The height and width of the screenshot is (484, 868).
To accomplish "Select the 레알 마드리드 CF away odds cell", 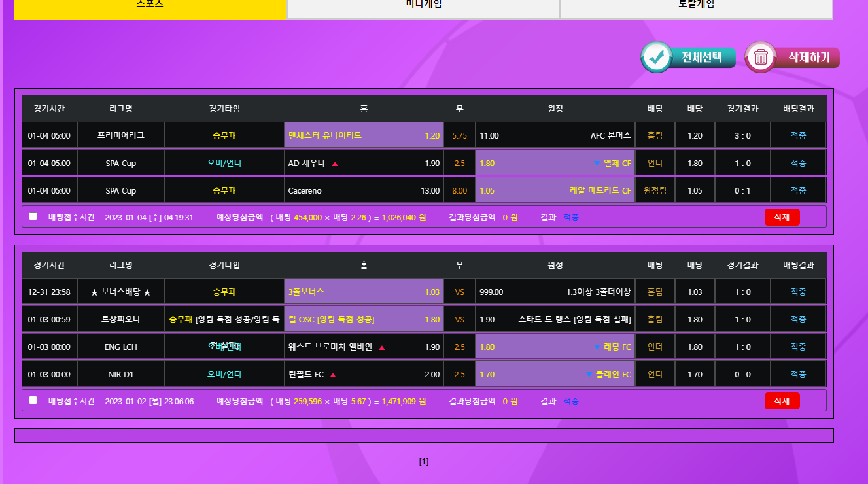I will click(555, 190).
